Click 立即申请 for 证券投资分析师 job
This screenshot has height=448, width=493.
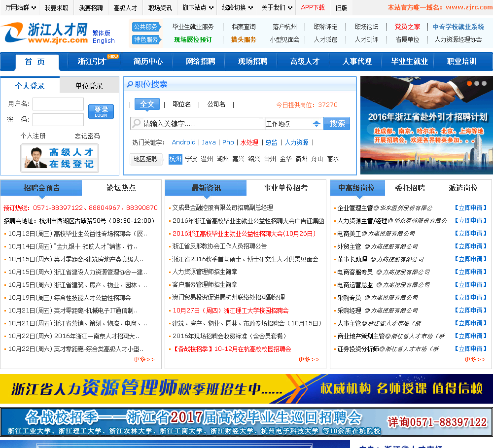click(471, 348)
